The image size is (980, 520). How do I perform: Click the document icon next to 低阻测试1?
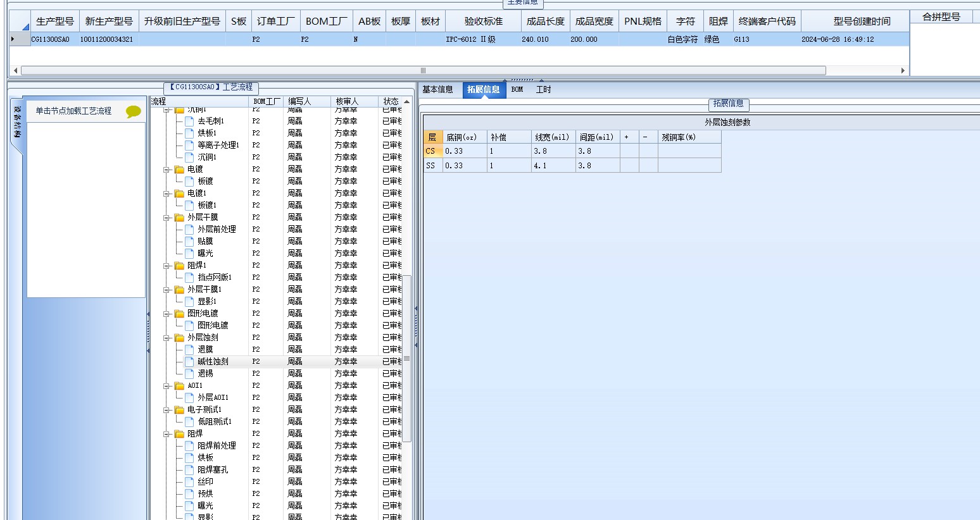click(x=189, y=421)
